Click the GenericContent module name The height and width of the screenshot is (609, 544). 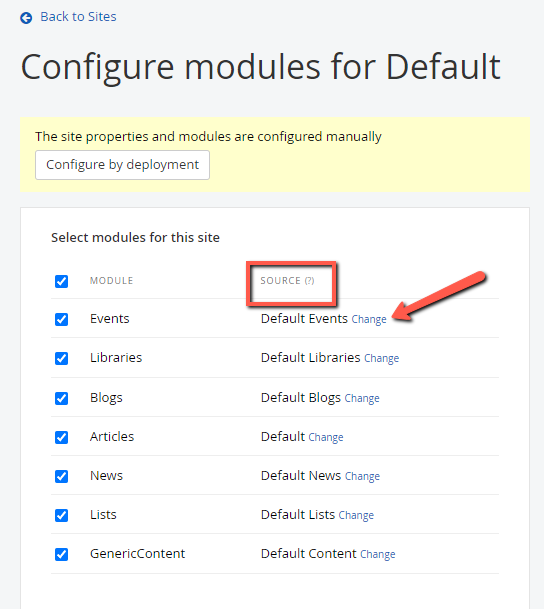point(137,553)
